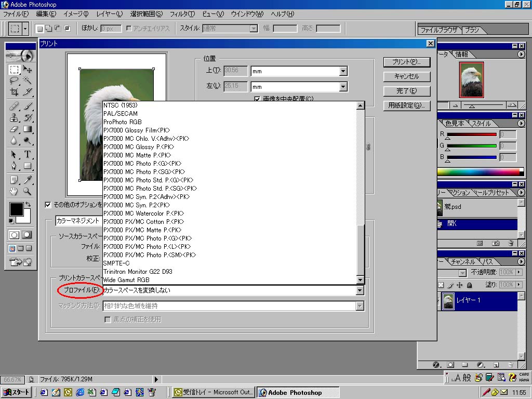Enable 黒点の補正を使用 checkbox
This screenshot has height=399, width=532.
pyautogui.click(x=108, y=320)
